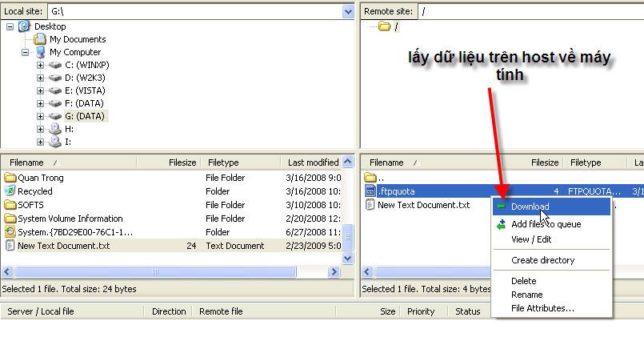Click local list scroll down arrow
The width and height of the screenshot is (644, 353).
347,259
